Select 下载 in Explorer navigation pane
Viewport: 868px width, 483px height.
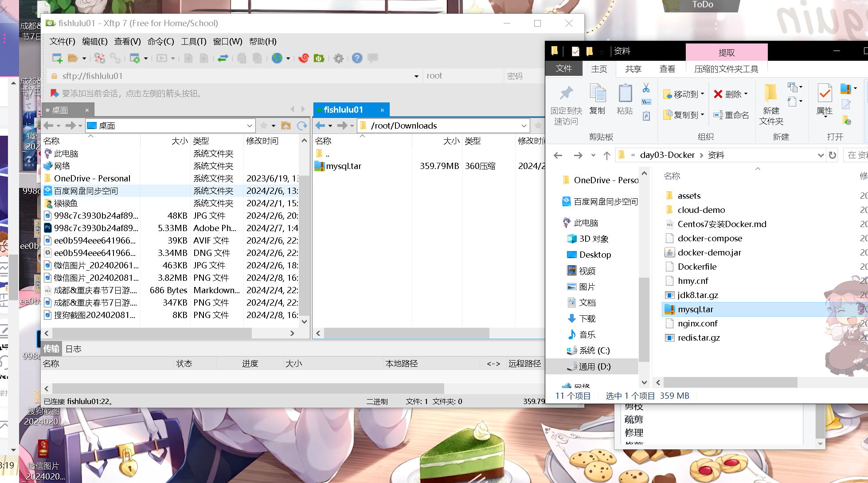587,319
